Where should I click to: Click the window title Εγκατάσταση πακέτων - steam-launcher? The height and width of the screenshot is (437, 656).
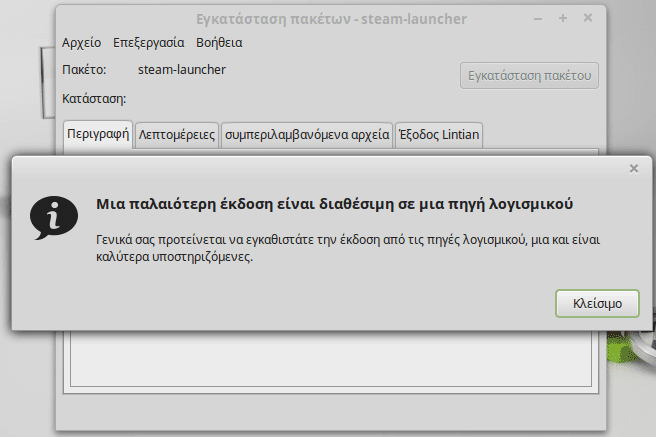pyautogui.click(x=331, y=19)
